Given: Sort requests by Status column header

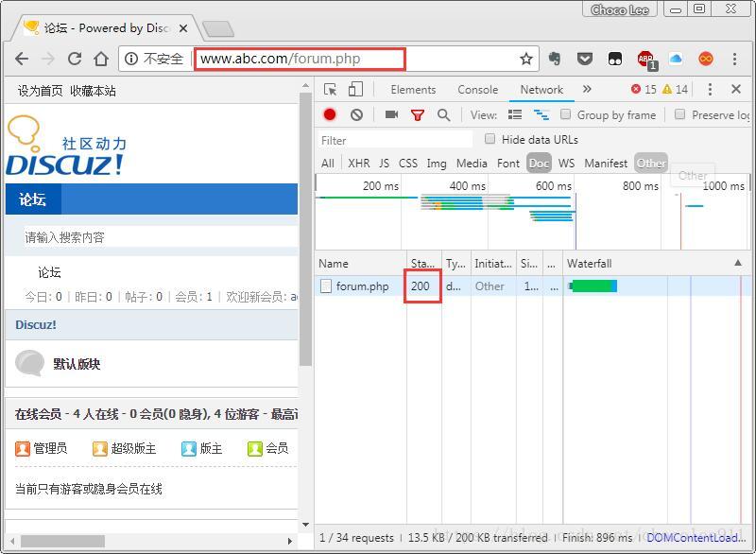Looking at the screenshot, I should click(423, 263).
